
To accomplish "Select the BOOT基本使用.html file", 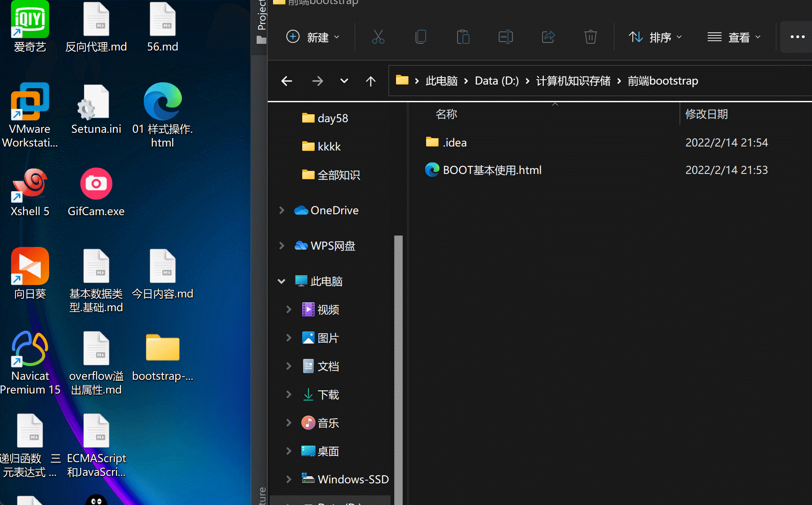I will [x=492, y=170].
